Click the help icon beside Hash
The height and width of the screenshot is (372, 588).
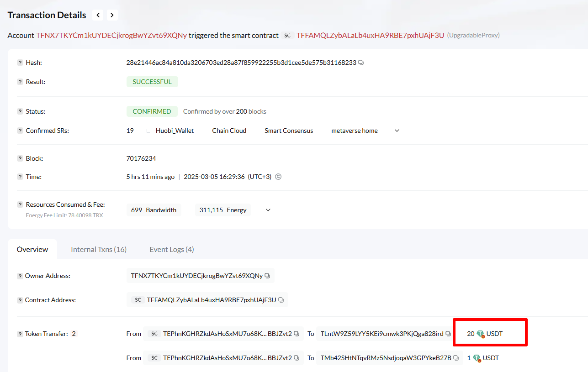(20, 63)
